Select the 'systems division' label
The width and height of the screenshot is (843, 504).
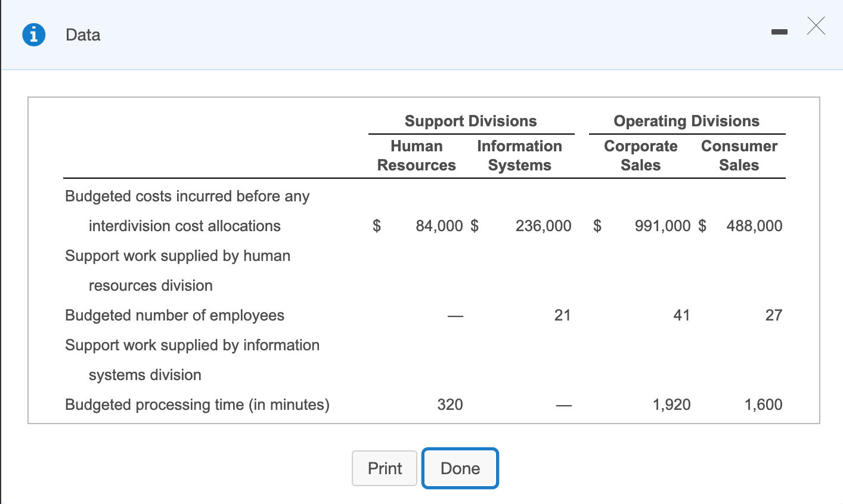tap(145, 375)
